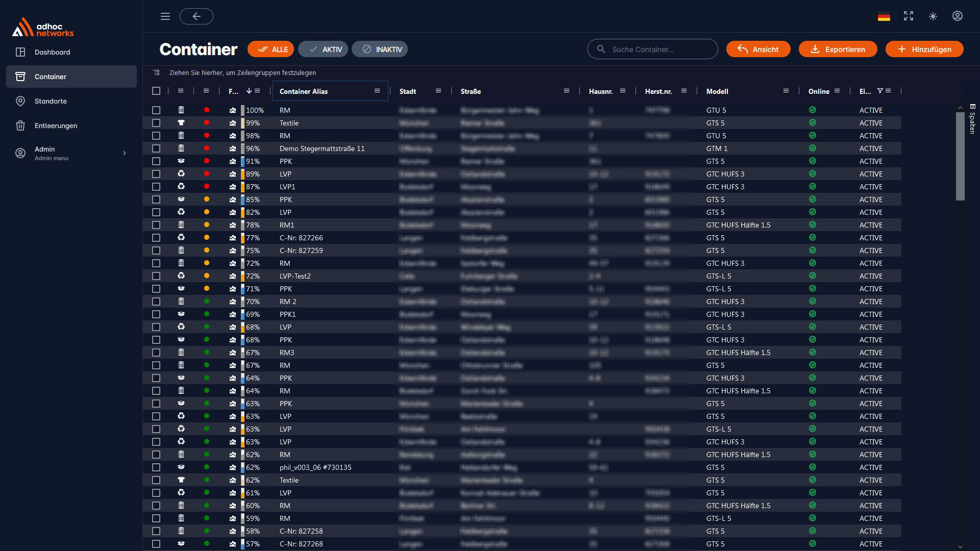The width and height of the screenshot is (980, 551).
Task: Check the 100% RM row checkbox
Action: pos(156,110)
